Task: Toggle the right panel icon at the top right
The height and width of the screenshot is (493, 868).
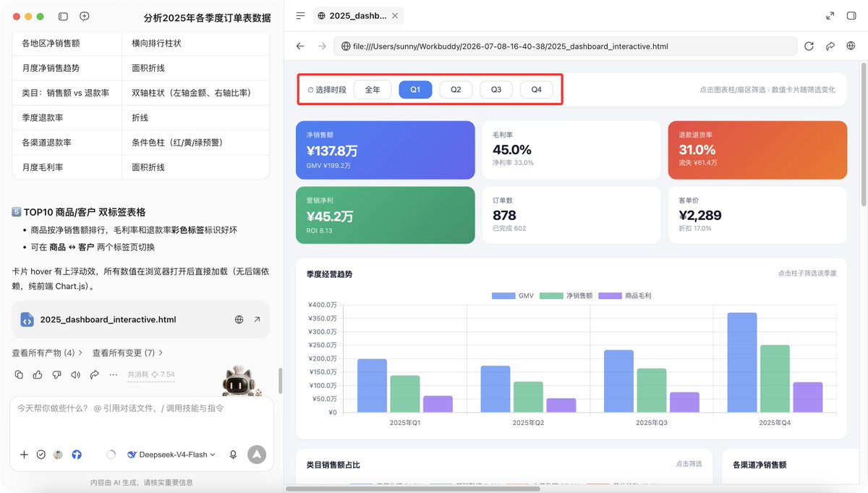Action: [x=851, y=15]
